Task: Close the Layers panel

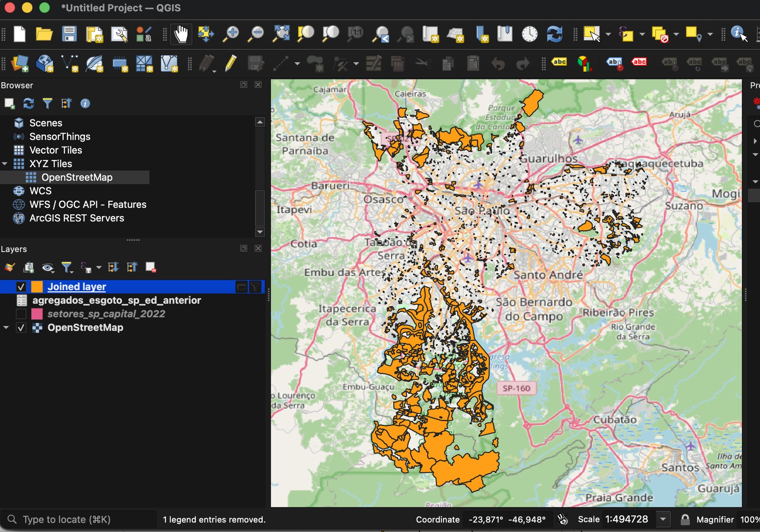Action: click(258, 248)
